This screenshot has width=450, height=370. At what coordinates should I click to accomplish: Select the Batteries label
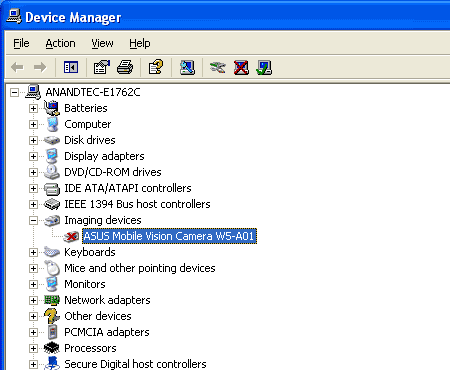click(x=86, y=108)
